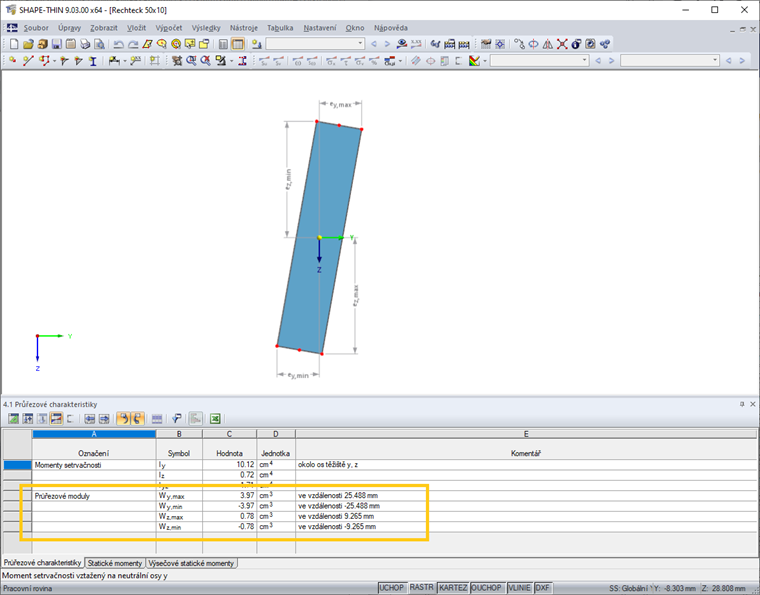Click the pin icon of characteristics panel
Screen dimensions: 760x595
coord(742,404)
